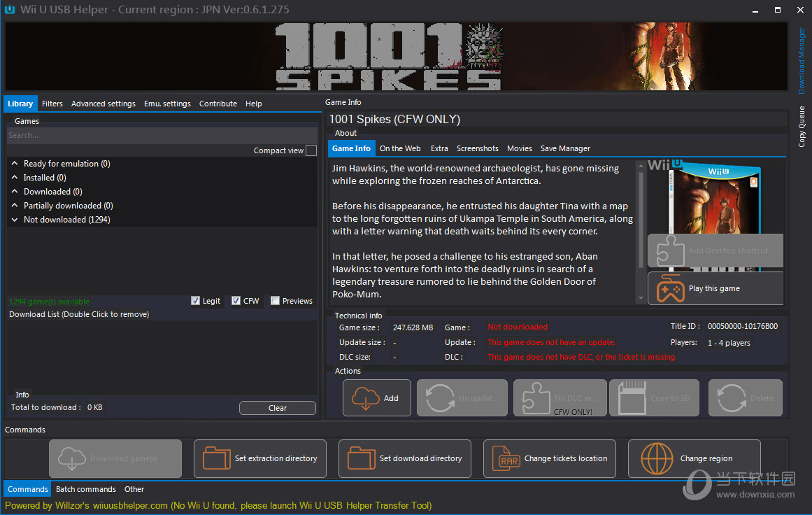Open the Copy Queue side panel
This screenshot has width=812, height=515.
click(801, 127)
